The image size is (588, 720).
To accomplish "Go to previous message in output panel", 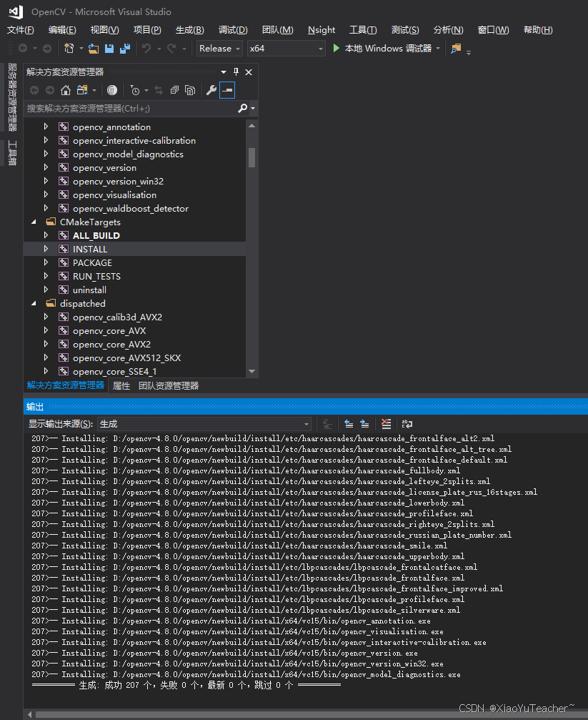I will click(x=349, y=424).
